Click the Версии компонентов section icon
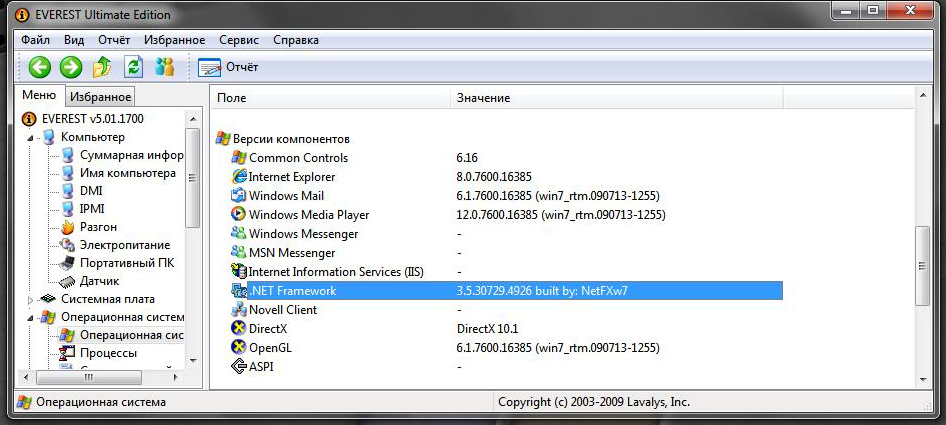Viewport: 946px width, 425px height. point(223,139)
